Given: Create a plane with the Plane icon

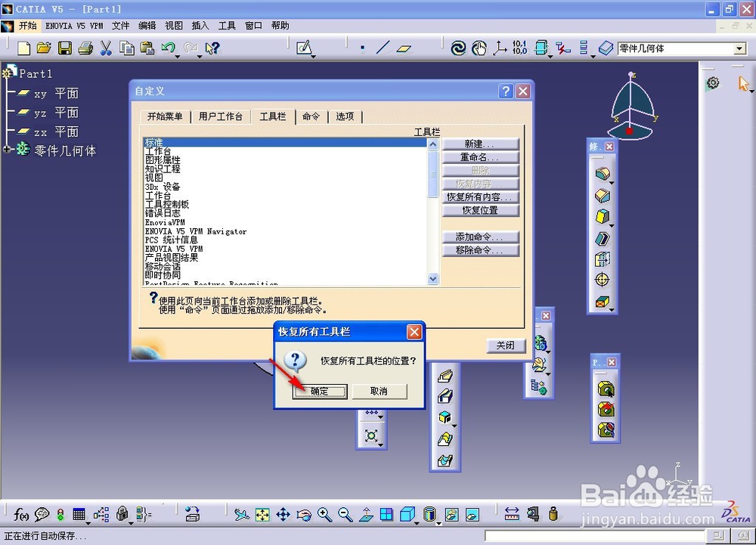Looking at the screenshot, I should [404, 48].
